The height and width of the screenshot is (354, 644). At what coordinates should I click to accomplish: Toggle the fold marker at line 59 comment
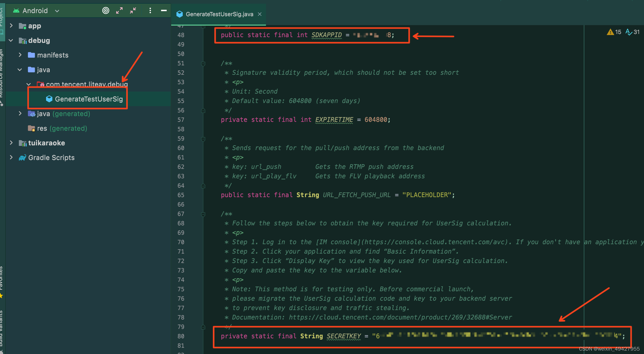(x=203, y=139)
